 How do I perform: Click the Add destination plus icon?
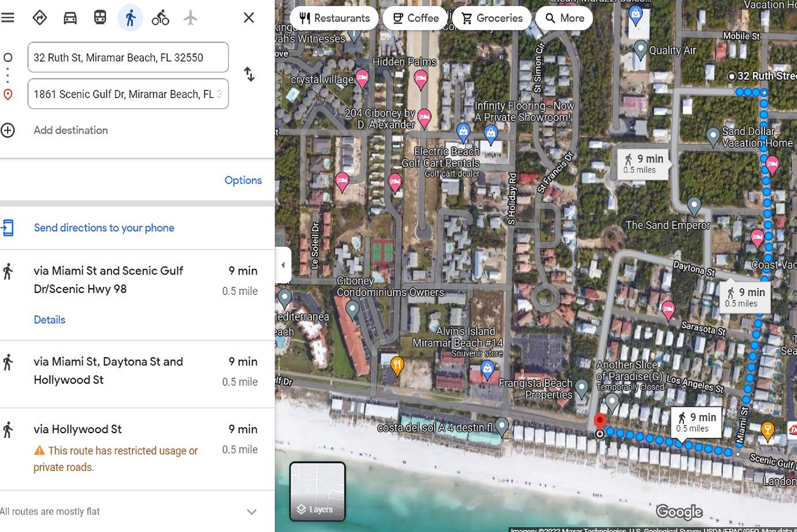click(x=8, y=130)
